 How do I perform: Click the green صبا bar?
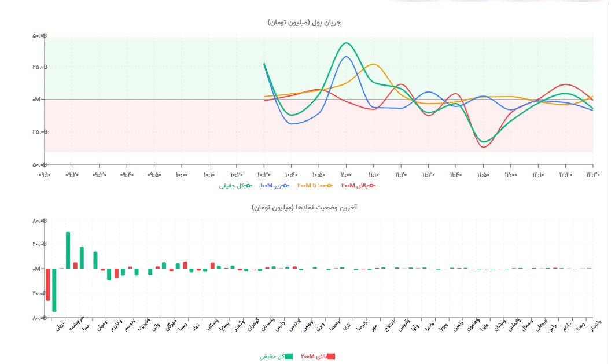(82, 258)
